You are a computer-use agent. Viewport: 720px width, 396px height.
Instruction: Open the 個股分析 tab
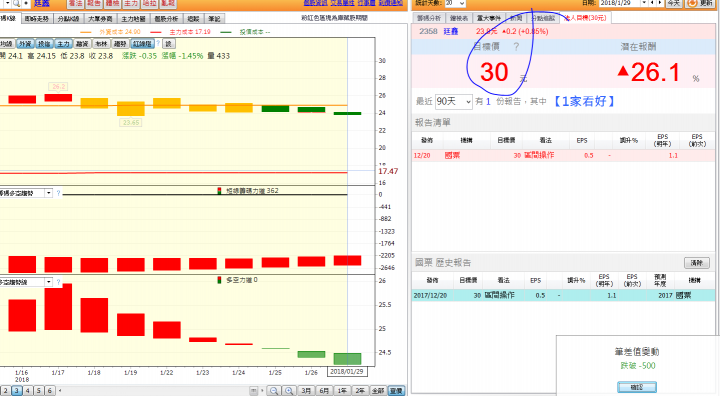tap(166, 19)
